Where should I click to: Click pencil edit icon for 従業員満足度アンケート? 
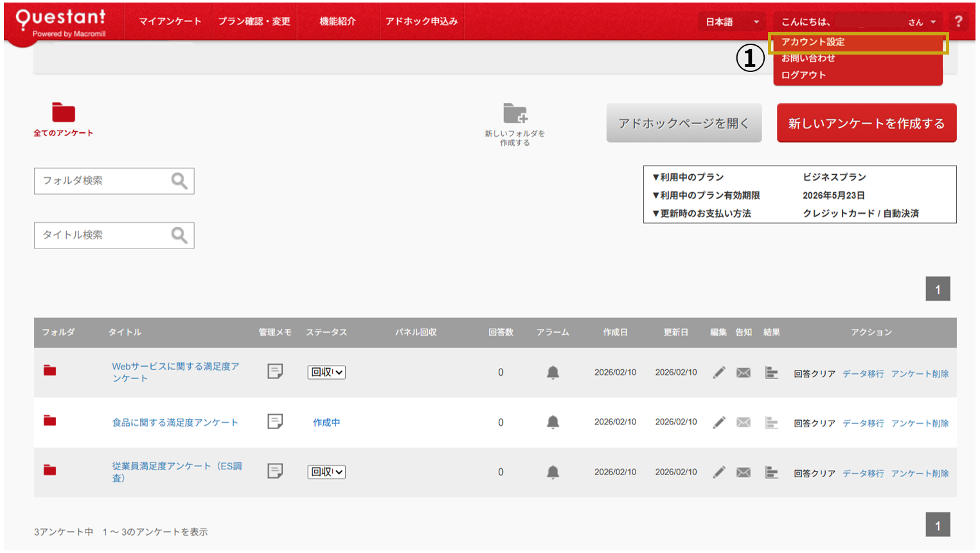pos(719,472)
